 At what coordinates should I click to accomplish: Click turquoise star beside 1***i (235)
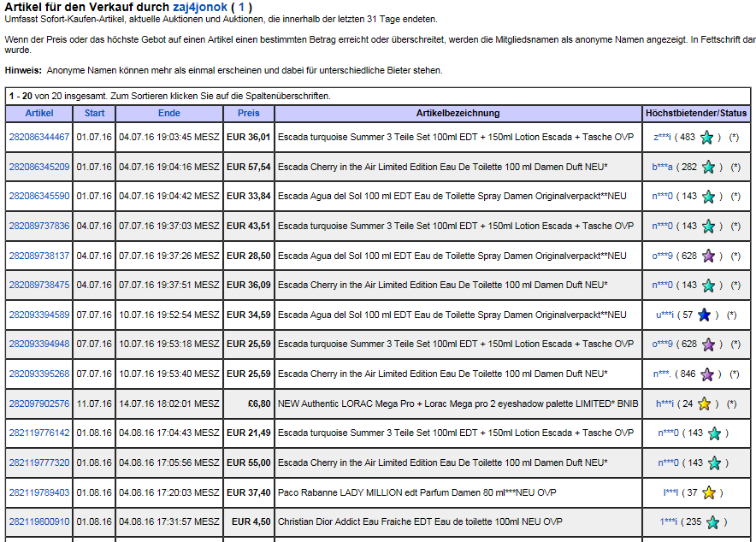[x=712, y=522]
